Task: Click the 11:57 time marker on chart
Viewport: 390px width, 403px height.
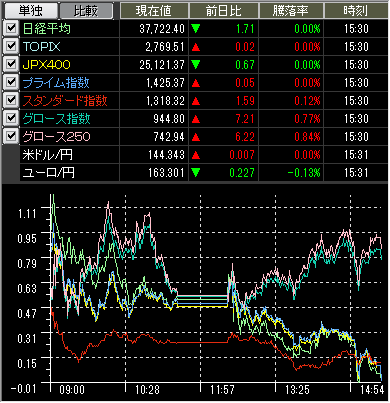Action: (x=222, y=390)
